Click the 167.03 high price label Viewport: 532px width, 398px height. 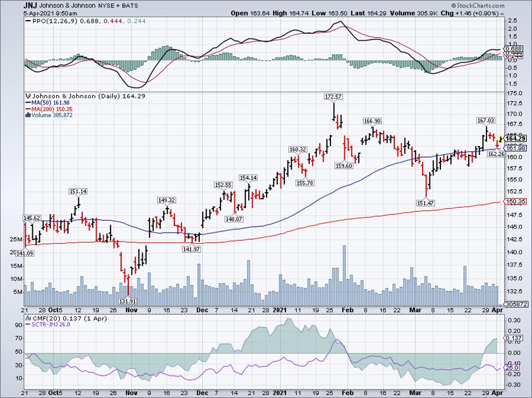(x=486, y=120)
